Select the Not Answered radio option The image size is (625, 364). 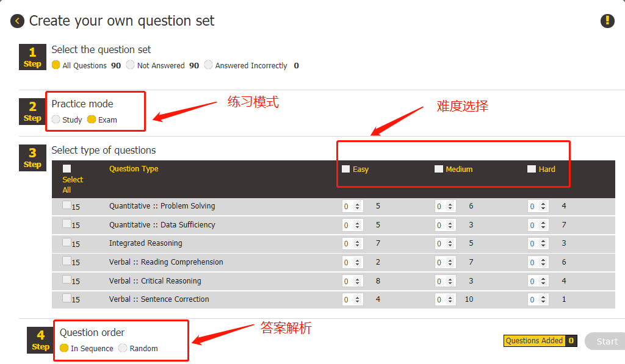(x=131, y=65)
